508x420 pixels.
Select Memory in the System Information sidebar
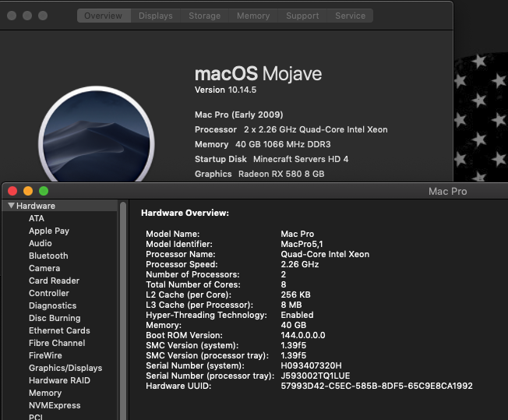click(45, 393)
